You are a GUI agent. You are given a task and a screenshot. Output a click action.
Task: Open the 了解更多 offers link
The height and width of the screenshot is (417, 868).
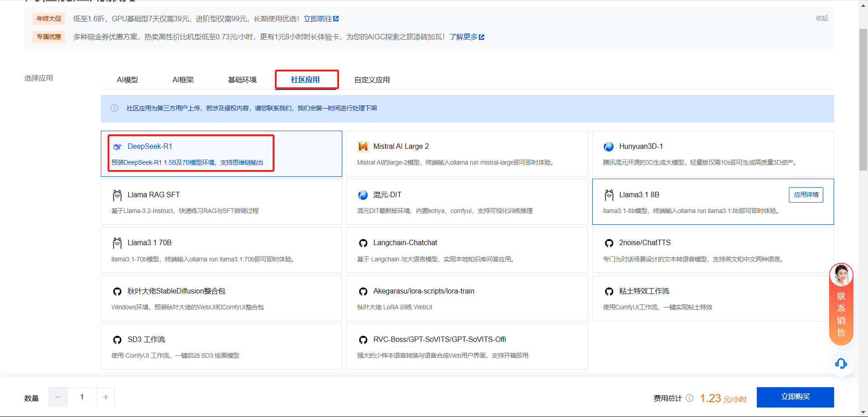[x=463, y=37]
